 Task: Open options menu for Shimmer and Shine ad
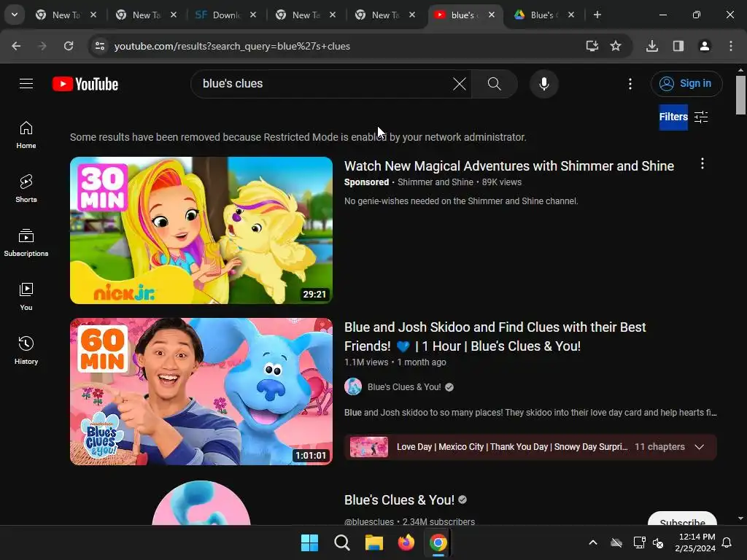click(x=702, y=164)
